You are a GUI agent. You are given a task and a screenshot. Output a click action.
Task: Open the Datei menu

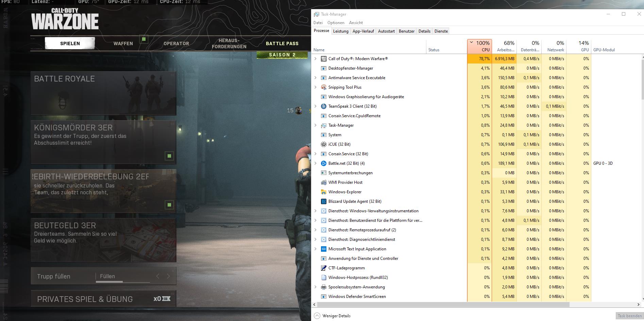point(318,23)
